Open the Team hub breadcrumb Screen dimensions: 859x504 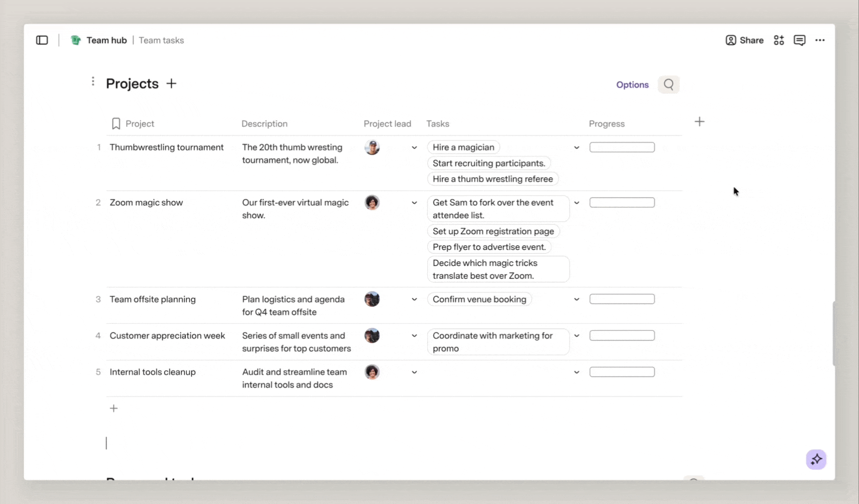(106, 40)
